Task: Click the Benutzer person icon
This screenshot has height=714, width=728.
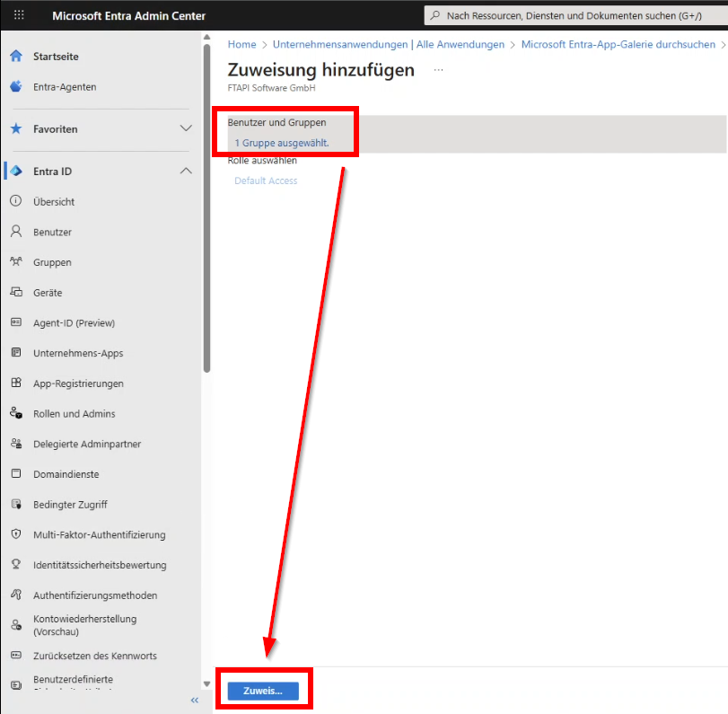Action: point(16,232)
